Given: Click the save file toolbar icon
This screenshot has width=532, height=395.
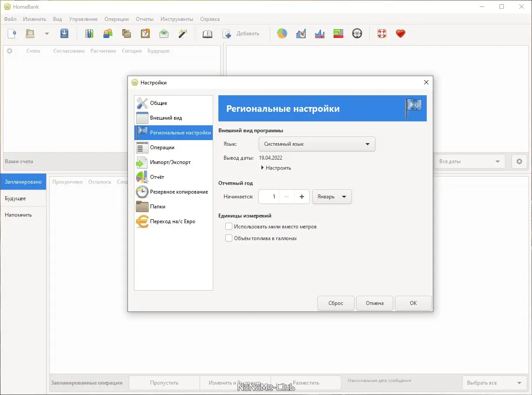Looking at the screenshot, I should [64, 33].
